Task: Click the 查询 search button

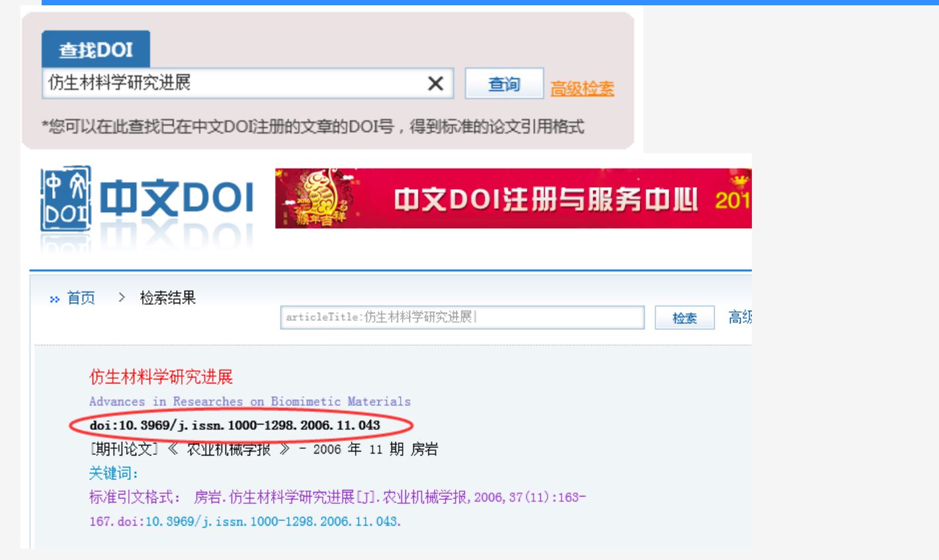Action: [x=504, y=84]
